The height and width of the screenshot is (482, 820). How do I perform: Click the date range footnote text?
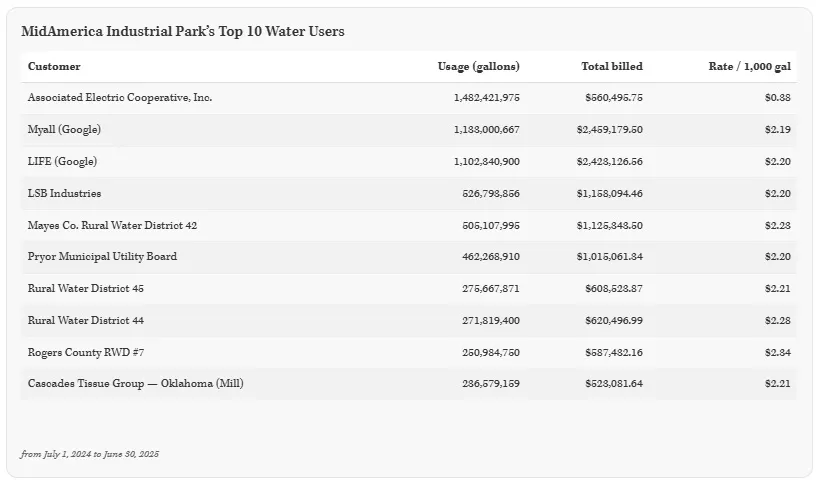(90, 454)
